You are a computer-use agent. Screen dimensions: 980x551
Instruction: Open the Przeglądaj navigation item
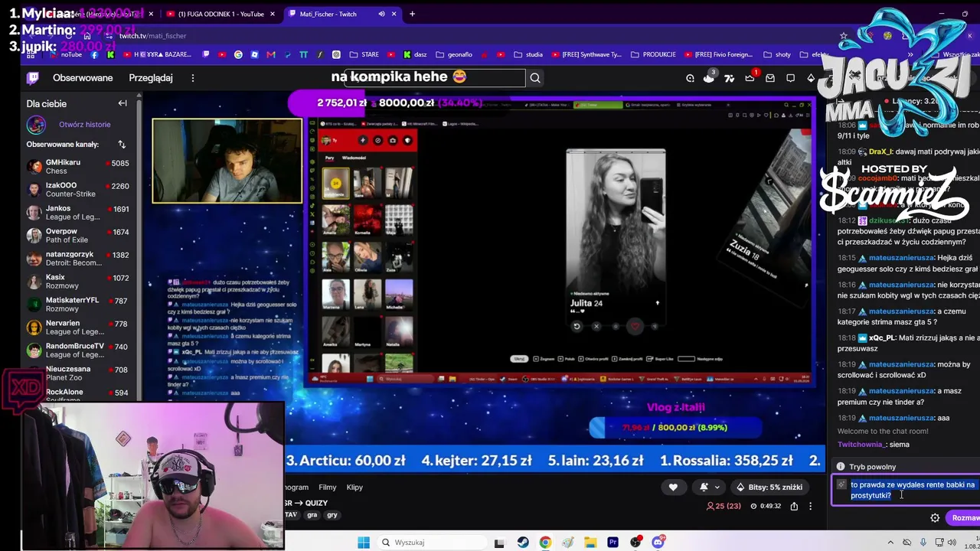[151, 78]
